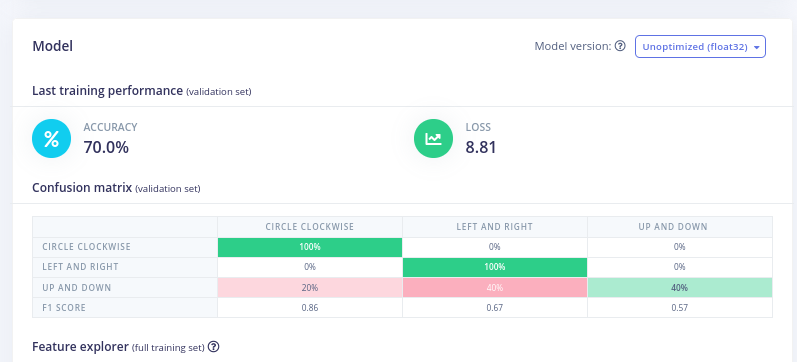Click the light green 40% up and down cell
Viewport: 797px width, 362px height.
click(680, 288)
